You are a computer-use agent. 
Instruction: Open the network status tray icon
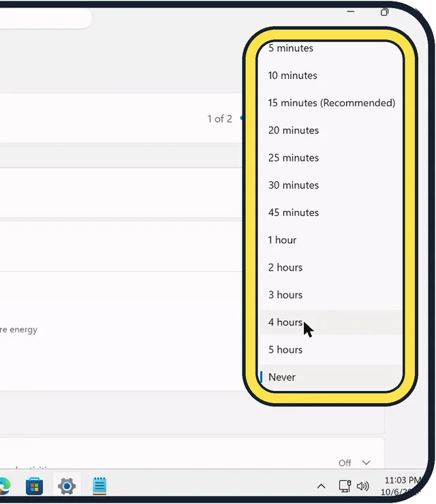pyautogui.click(x=345, y=486)
